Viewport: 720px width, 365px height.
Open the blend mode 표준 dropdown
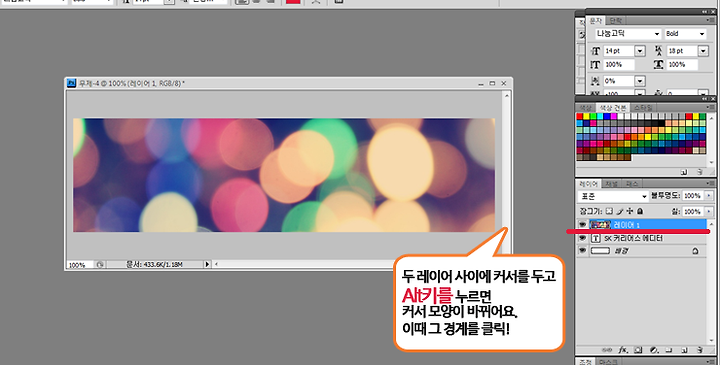(x=613, y=196)
